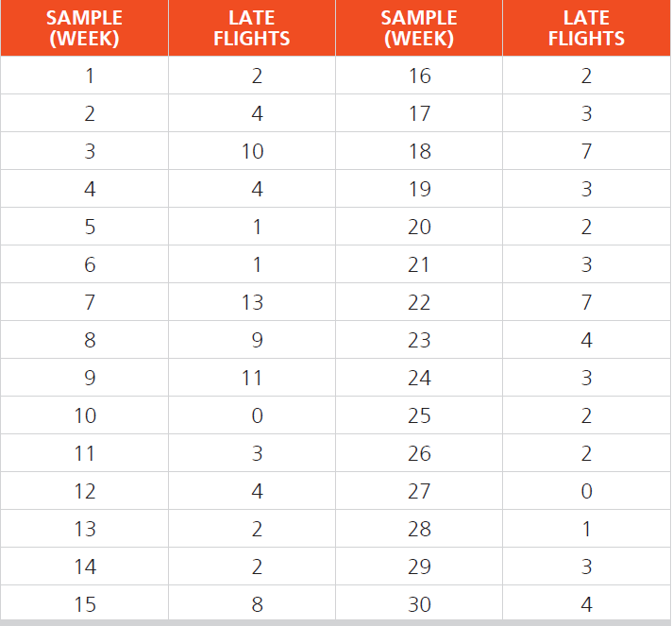Click the late flights value 9 for week 8

(x=252, y=340)
